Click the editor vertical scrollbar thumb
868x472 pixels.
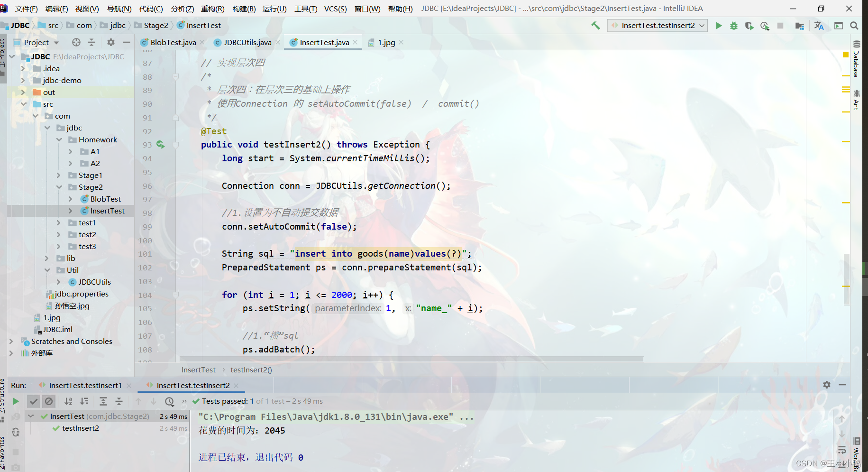pyautogui.click(x=846, y=279)
